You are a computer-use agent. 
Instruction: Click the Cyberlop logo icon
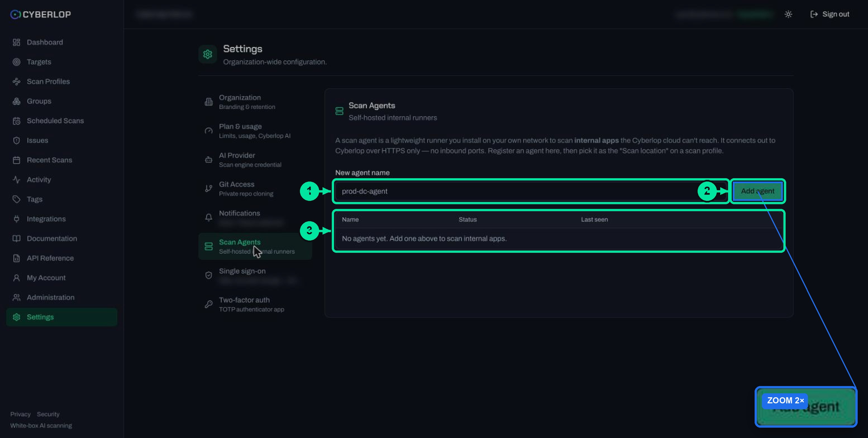tap(15, 14)
